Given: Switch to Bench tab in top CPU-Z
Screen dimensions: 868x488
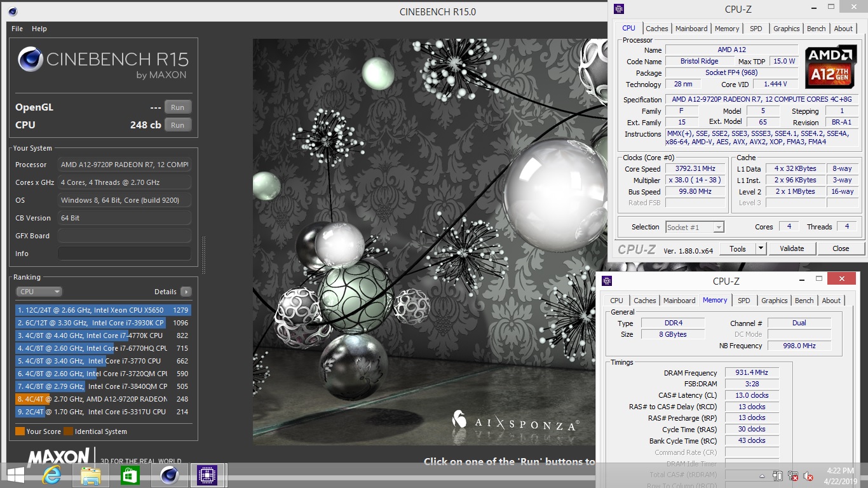Looking at the screenshot, I should tap(817, 29).
